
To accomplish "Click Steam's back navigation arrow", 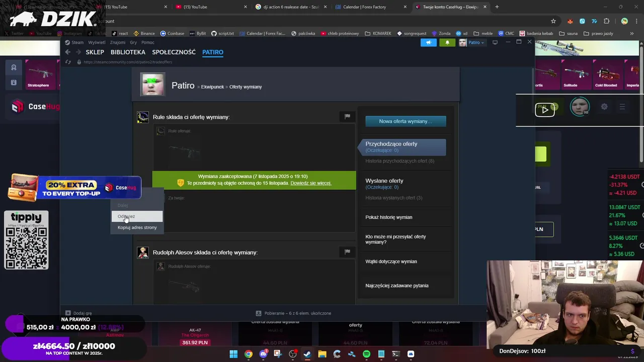I will [x=68, y=52].
